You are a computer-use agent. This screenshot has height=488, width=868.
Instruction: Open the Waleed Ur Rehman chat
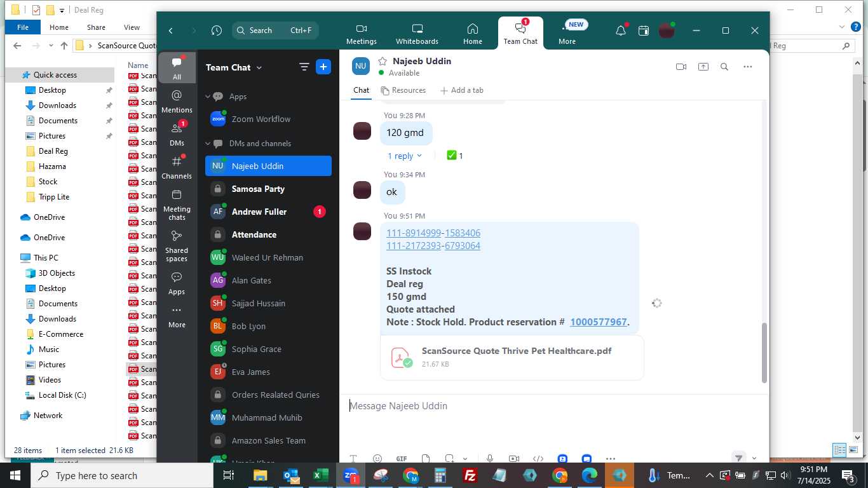pyautogui.click(x=268, y=257)
